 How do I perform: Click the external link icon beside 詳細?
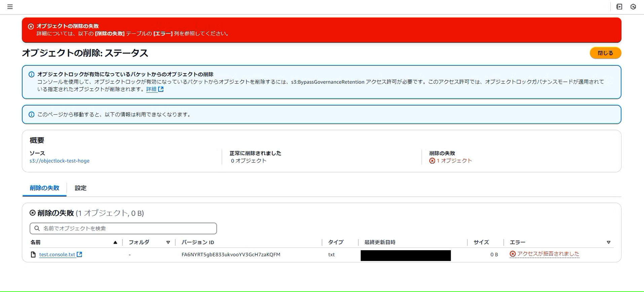(161, 89)
